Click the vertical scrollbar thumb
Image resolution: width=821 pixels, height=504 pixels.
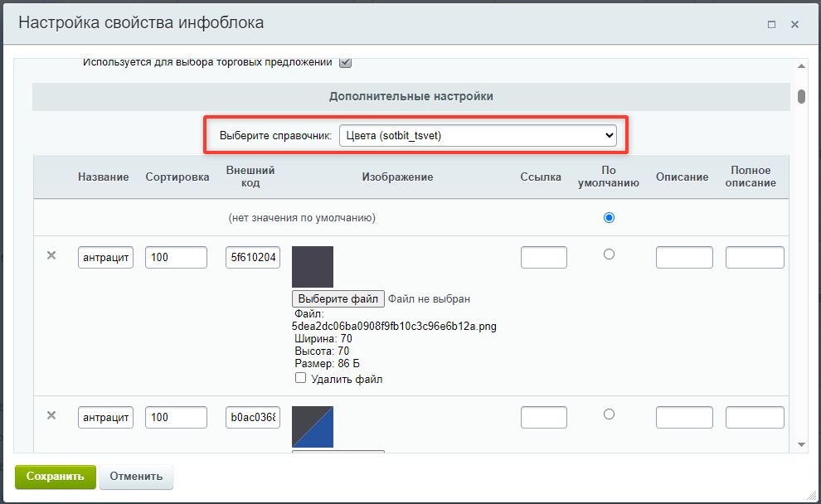point(801,96)
